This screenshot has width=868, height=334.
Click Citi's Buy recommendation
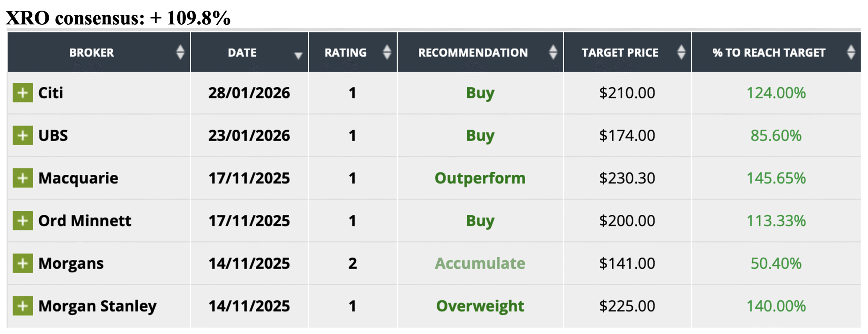(x=480, y=93)
